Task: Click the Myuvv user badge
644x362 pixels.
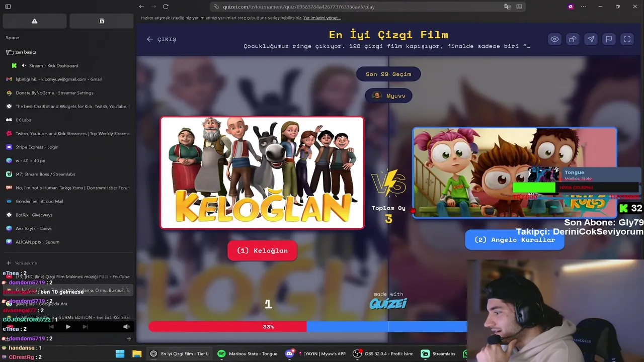Action: coord(388,96)
